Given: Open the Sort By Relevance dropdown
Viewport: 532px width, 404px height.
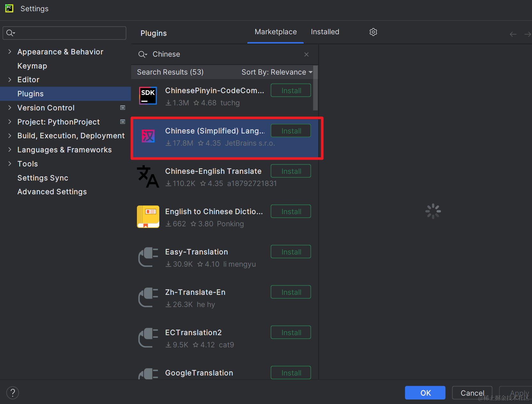Looking at the screenshot, I should coord(277,72).
